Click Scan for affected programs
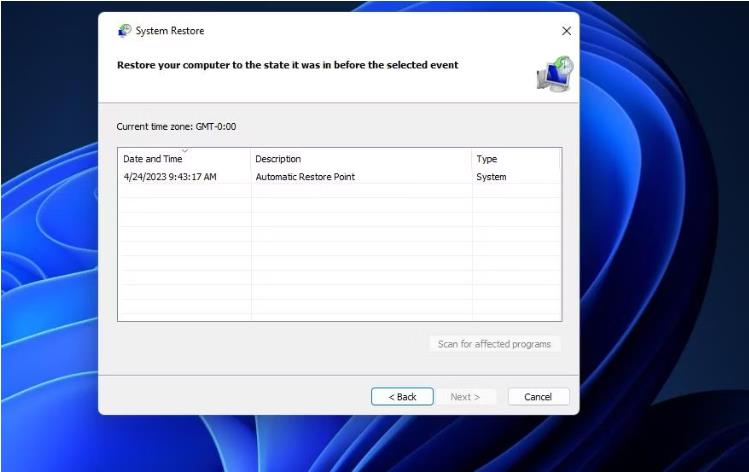This screenshot has height=472, width=749. click(x=494, y=344)
